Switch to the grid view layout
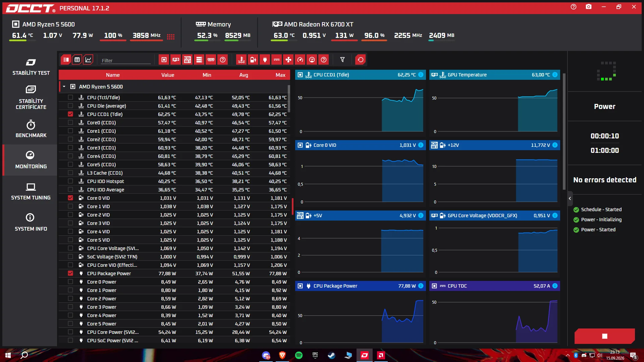 (x=77, y=60)
